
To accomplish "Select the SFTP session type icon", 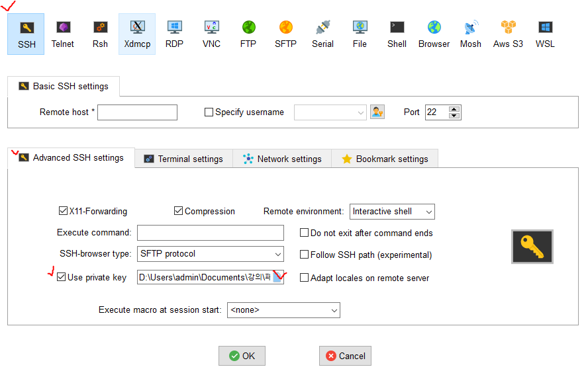I will click(x=285, y=34).
